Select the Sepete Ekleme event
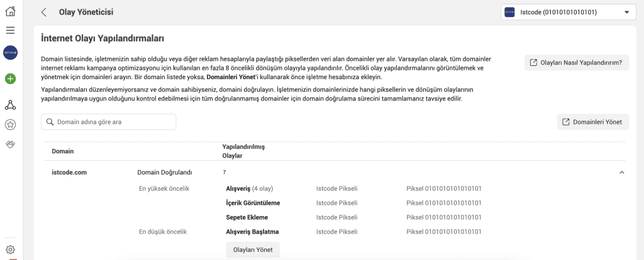Viewport: 644px width, 260px height. (247, 217)
